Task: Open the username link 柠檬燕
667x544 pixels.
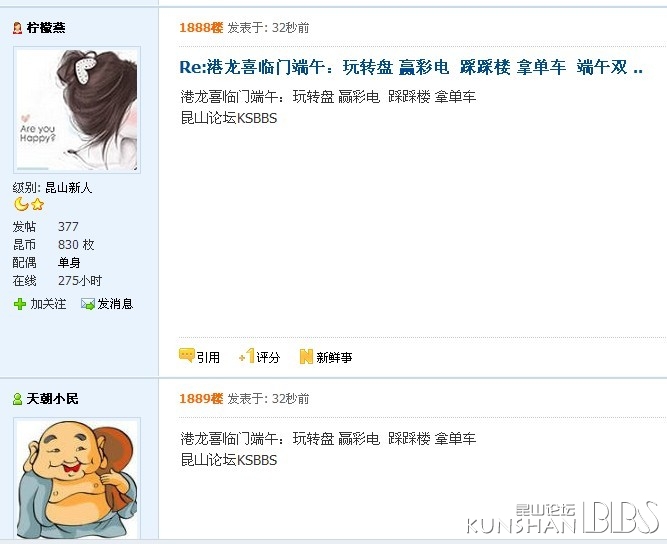Action: point(46,28)
